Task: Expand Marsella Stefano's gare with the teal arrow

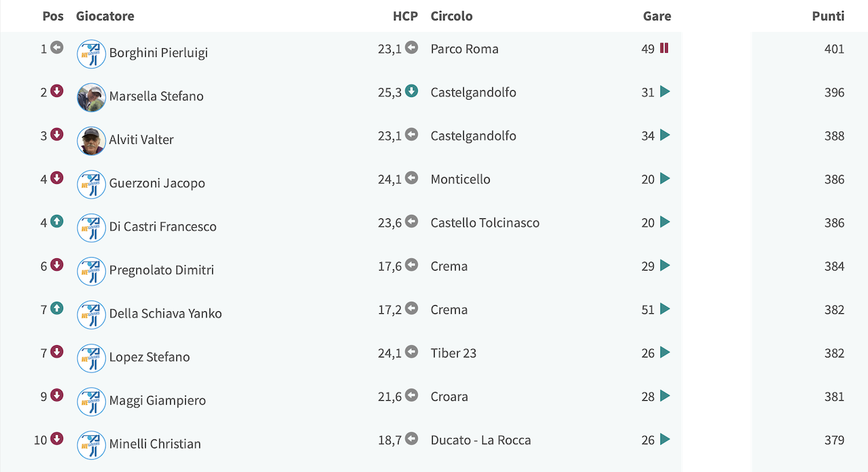Action: pyautogui.click(x=665, y=92)
